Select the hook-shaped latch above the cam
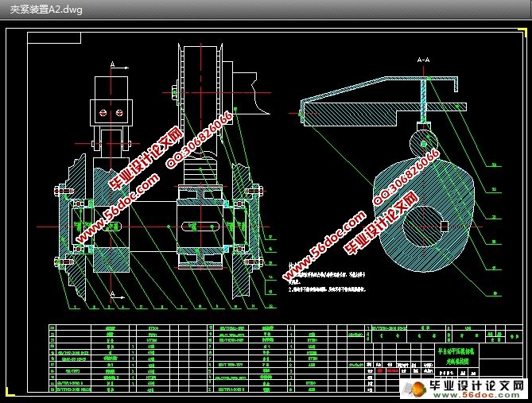The image size is (532, 403). click(x=418, y=143)
